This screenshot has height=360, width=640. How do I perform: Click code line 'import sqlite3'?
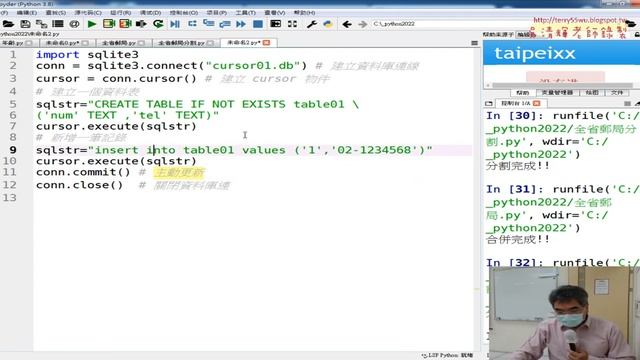pyautogui.click(x=87, y=54)
